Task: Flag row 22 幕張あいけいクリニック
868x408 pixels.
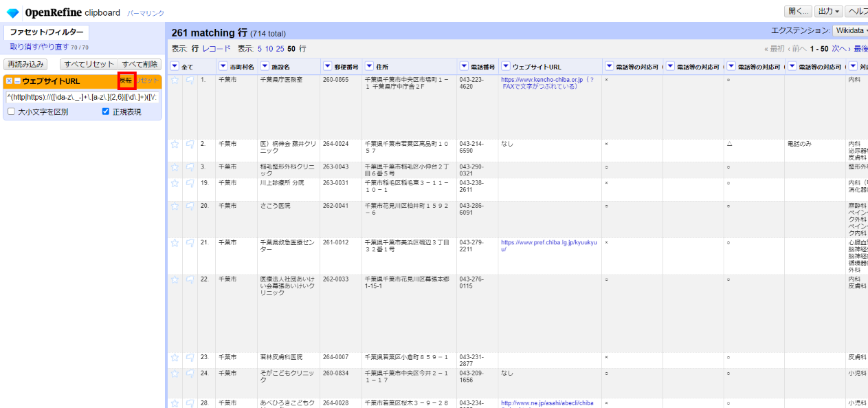Action: click(x=190, y=280)
